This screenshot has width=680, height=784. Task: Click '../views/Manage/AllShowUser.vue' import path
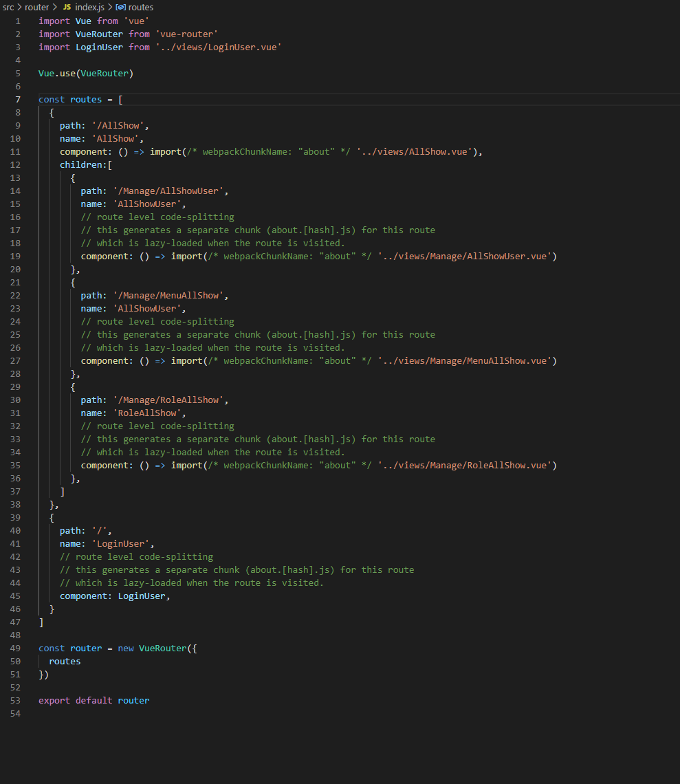click(465, 256)
